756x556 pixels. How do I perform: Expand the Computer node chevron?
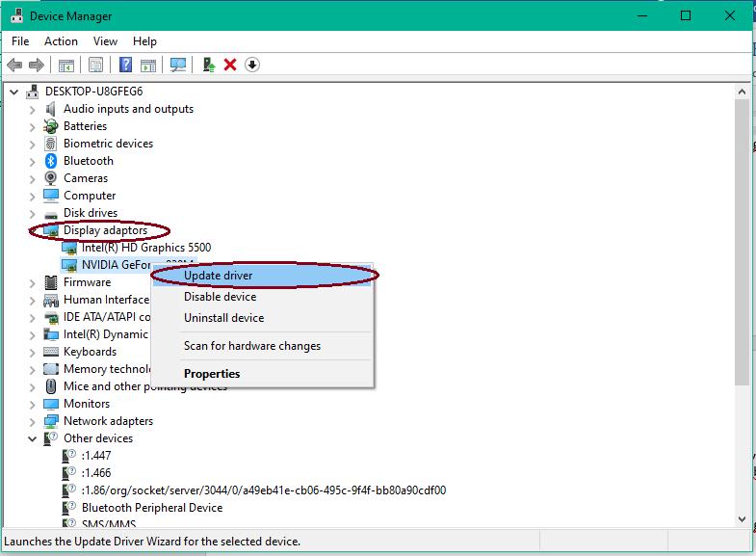pyautogui.click(x=32, y=197)
